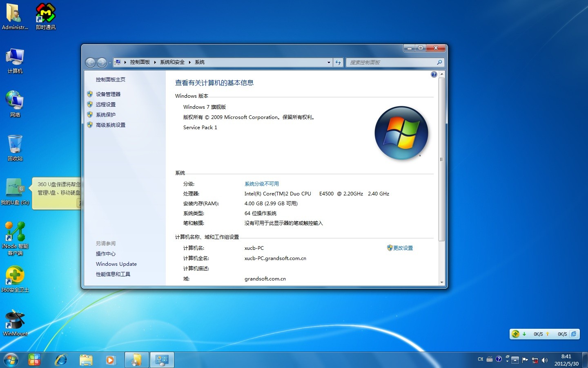Select the Administrator folder desktop icon
The image size is (588, 368).
click(x=15, y=16)
